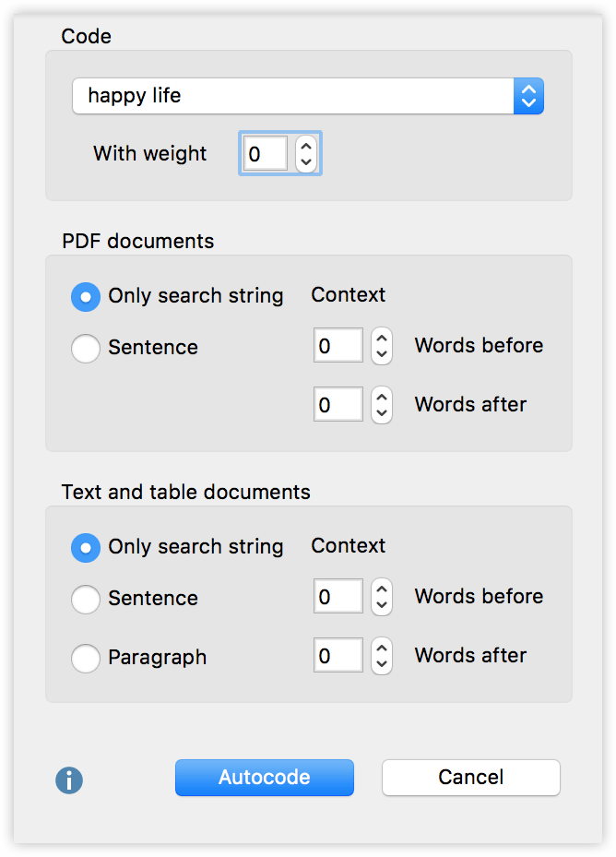Screen dimensions: 616x857
Task: Decrease PDF Words after stepper
Action: (x=382, y=413)
